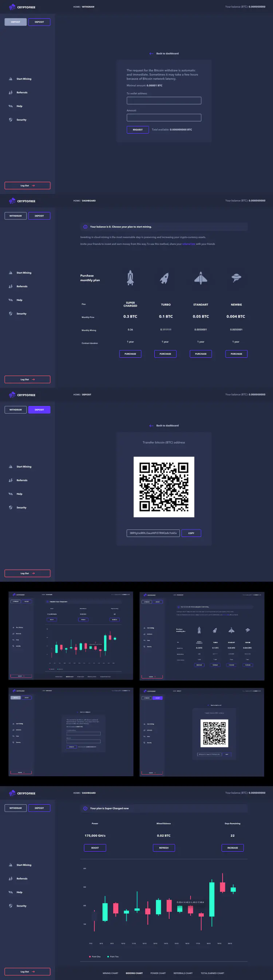Screen dimensions: 273x980
Task: Click pink Point One legend swatch
Action: pos(90,956)
